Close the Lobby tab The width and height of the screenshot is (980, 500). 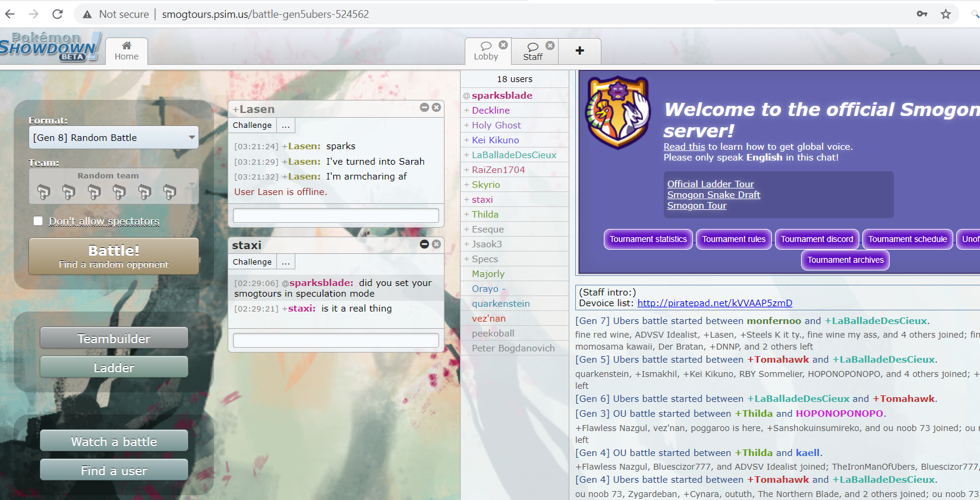503,45
